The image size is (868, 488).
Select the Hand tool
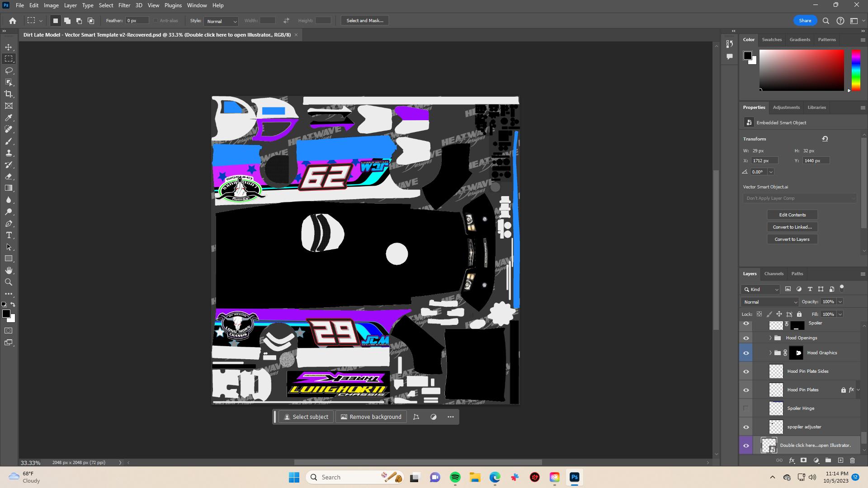[9, 270]
